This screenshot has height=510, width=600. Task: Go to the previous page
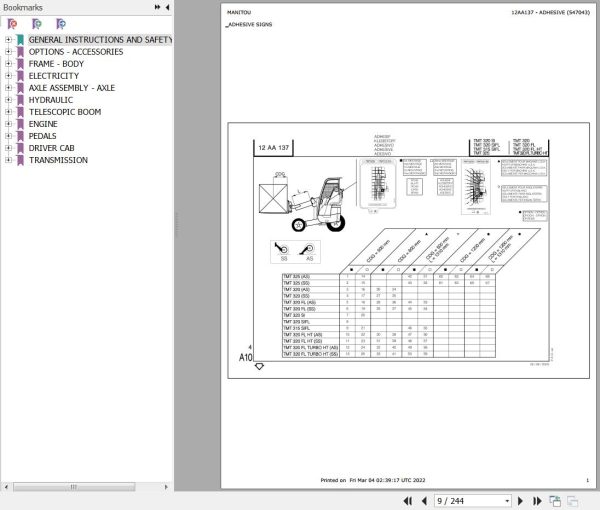pyautogui.click(x=424, y=501)
